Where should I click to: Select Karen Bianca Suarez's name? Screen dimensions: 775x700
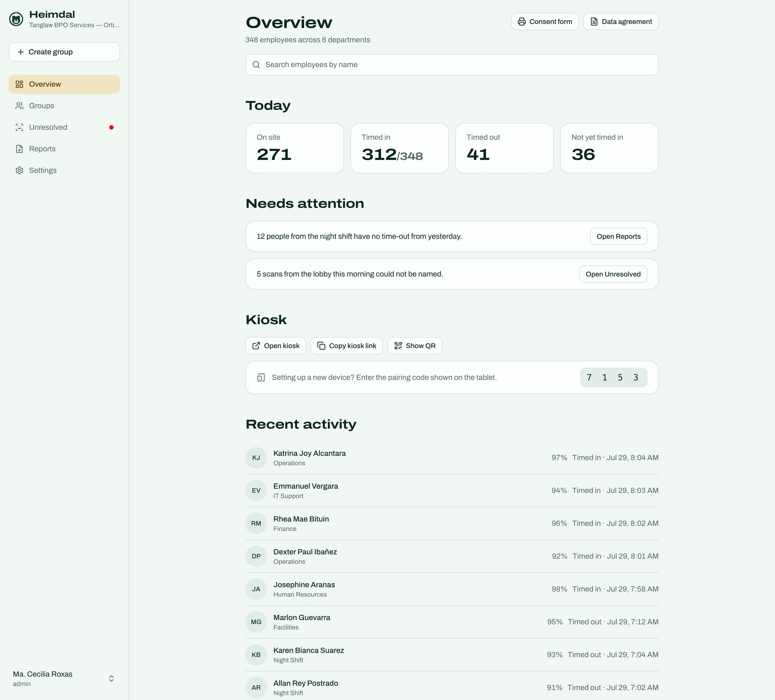coord(309,650)
